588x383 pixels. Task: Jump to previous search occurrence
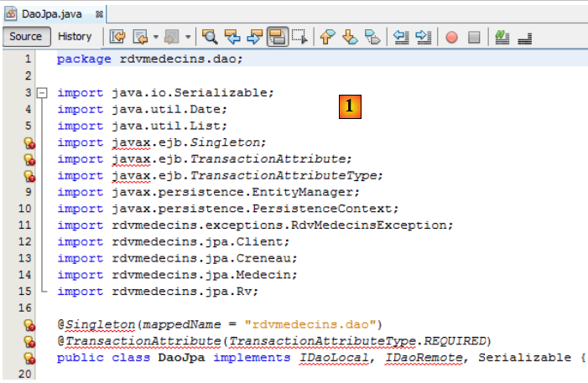[x=233, y=37]
